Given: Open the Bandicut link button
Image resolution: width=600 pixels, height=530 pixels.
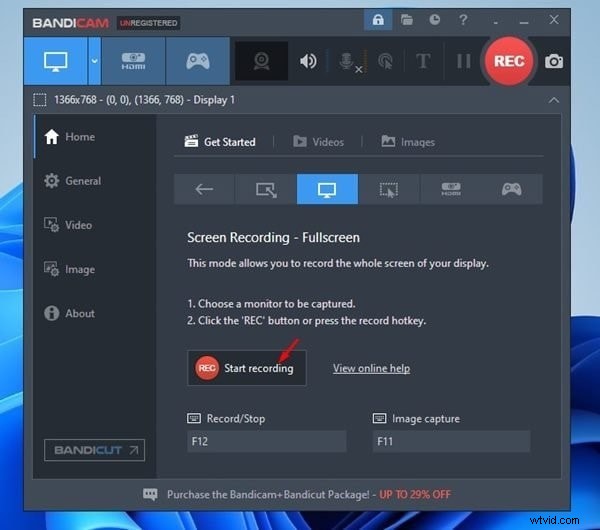Looking at the screenshot, I should 95,450.
